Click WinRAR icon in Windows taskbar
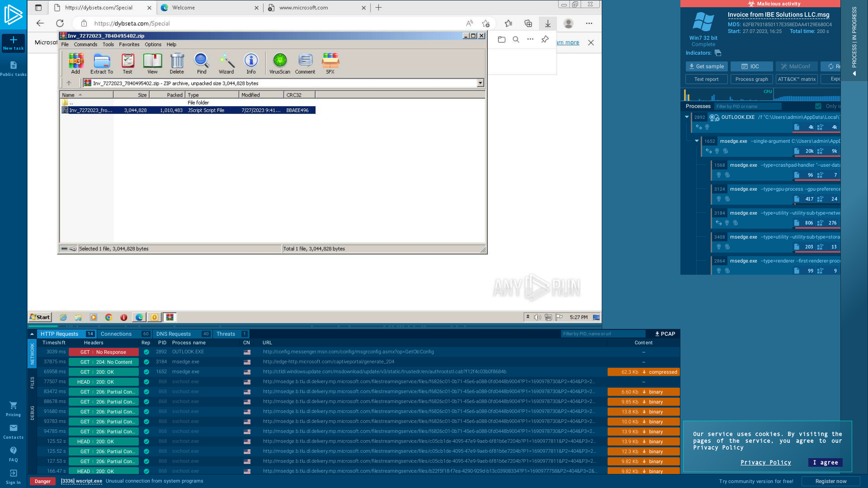The image size is (868, 488). pyautogui.click(x=170, y=317)
